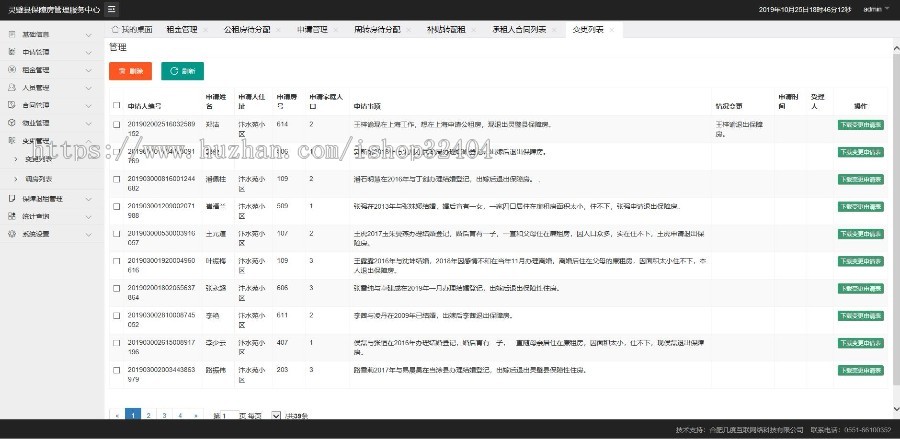Viewport: 900px width, 439px height.
Task: Go to the previous page arrow in pagination
Action: pyautogui.click(x=117, y=415)
